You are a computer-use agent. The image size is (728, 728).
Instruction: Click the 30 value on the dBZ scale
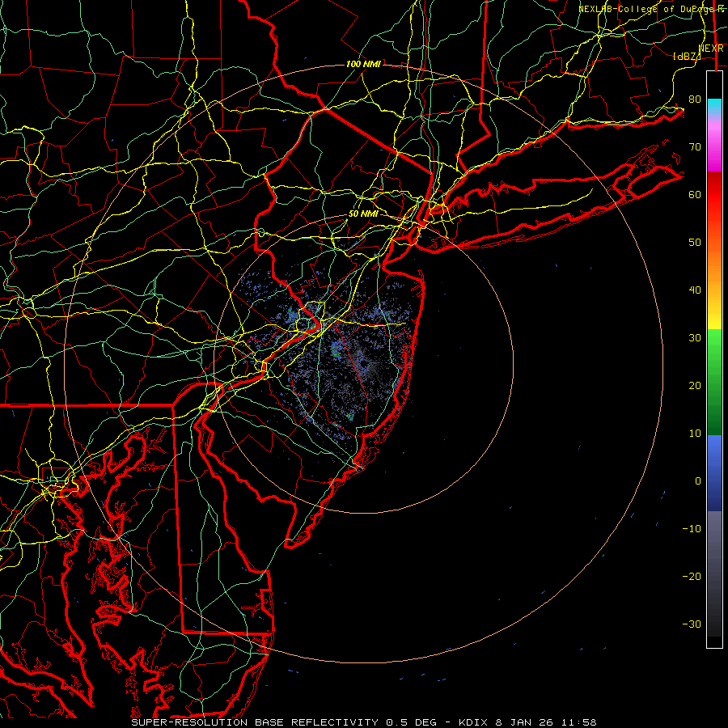click(x=695, y=338)
